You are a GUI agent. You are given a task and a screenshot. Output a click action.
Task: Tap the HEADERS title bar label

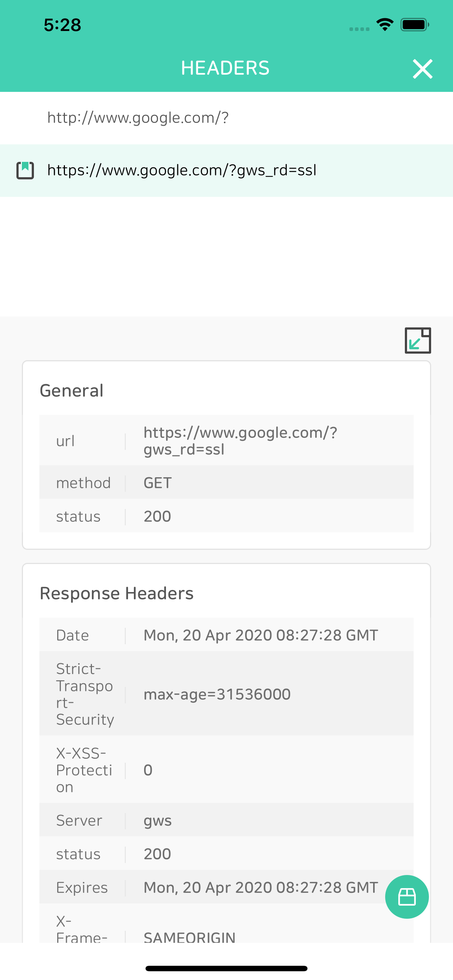[x=225, y=68]
